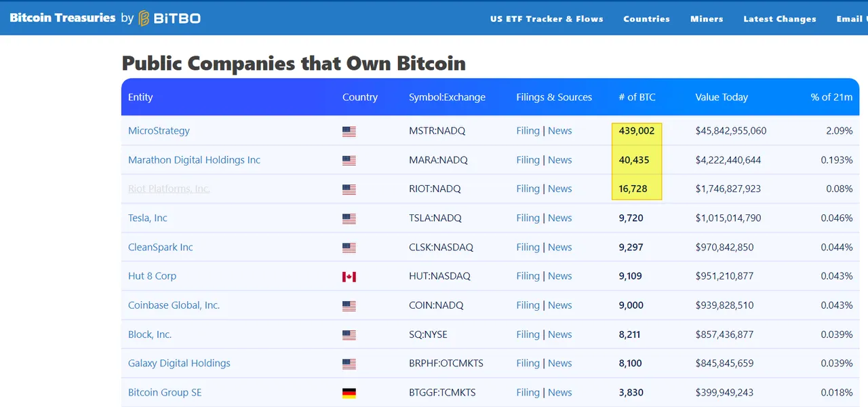
Task: Click the US flag in MicroStrategy row
Action: tap(349, 132)
